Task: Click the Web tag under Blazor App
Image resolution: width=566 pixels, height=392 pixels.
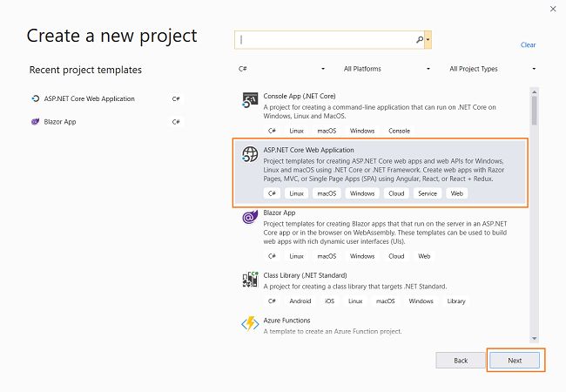Action: click(x=424, y=256)
